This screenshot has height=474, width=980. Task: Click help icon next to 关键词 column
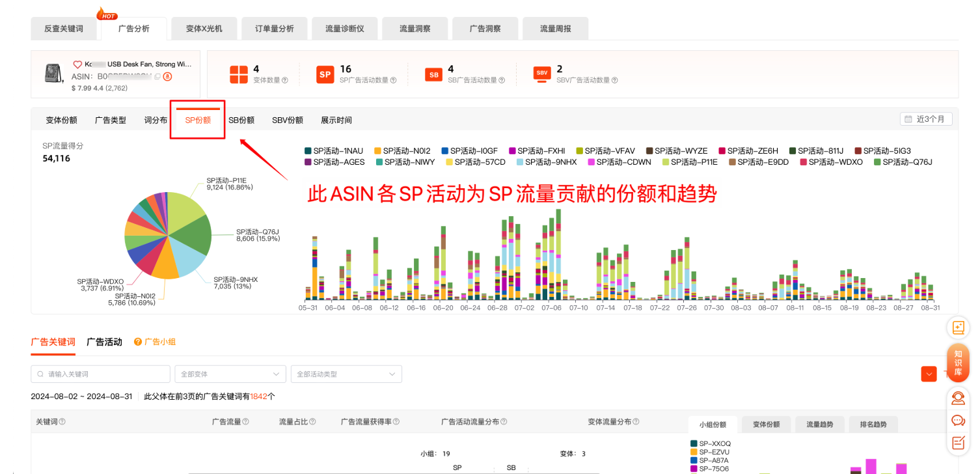pyautogui.click(x=62, y=422)
